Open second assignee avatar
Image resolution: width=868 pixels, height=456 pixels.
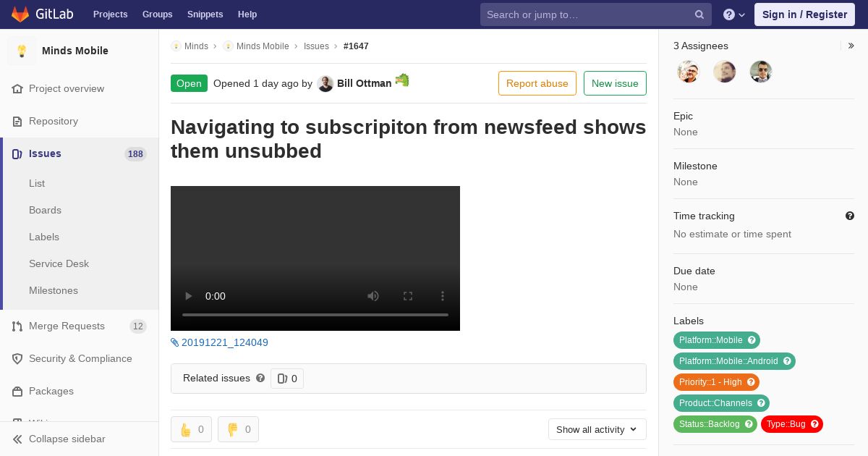pyautogui.click(x=725, y=72)
